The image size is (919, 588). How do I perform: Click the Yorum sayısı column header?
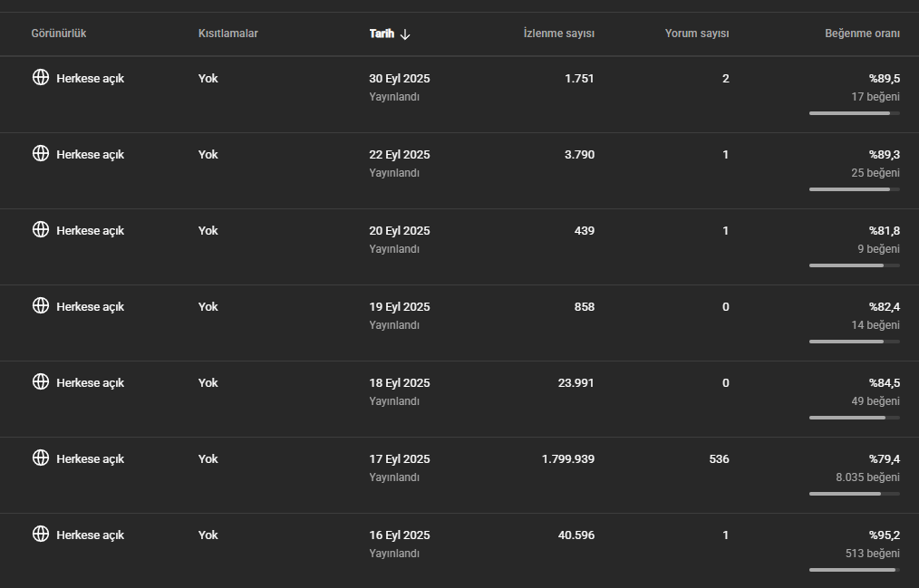[x=697, y=34]
